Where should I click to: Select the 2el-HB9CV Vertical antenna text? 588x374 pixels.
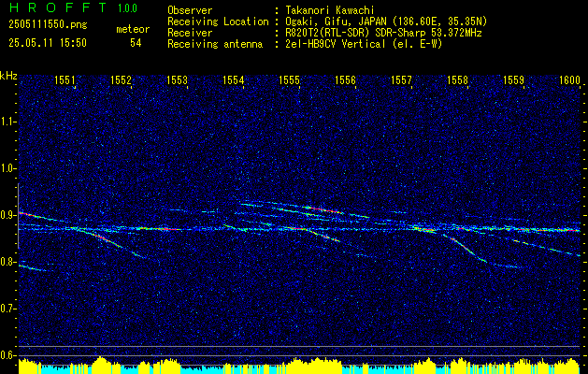[364, 44]
